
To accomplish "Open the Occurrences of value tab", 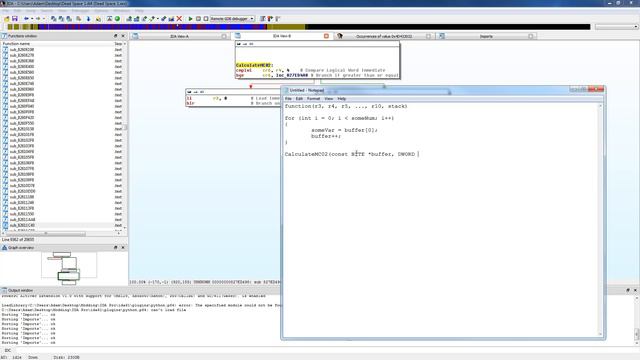I will click(x=384, y=36).
